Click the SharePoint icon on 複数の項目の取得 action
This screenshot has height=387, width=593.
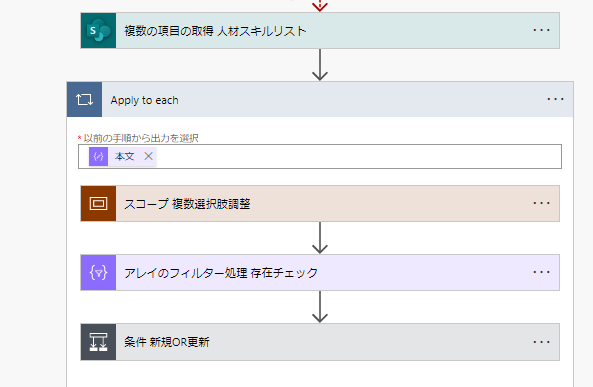point(98,30)
